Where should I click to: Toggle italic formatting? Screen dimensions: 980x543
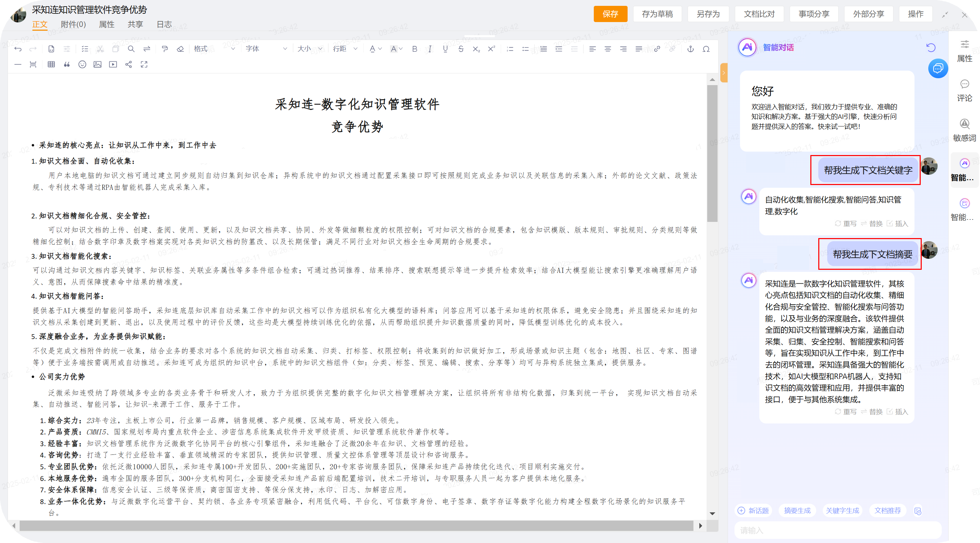pyautogui.click(x=430, y=49)
